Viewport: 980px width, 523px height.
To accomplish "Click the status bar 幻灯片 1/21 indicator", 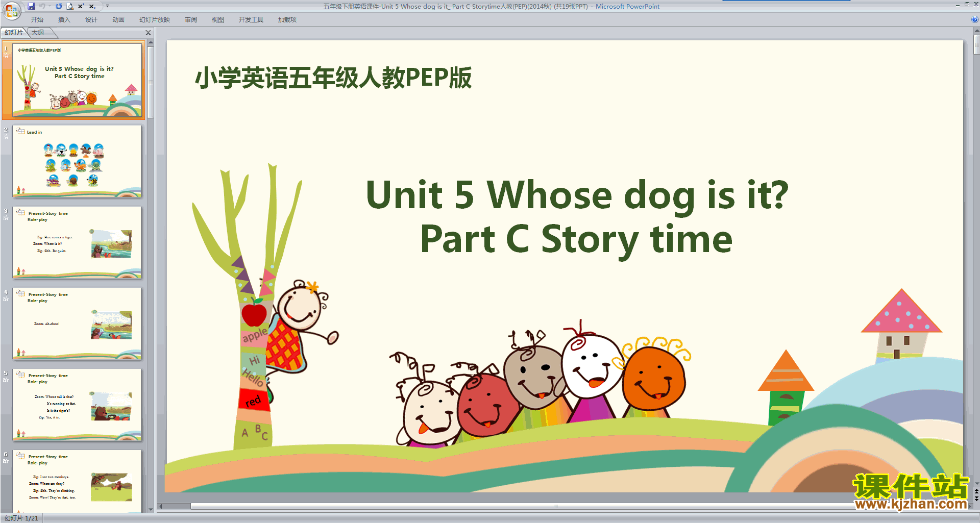I will pyautogui.click(x=21, y=518).
